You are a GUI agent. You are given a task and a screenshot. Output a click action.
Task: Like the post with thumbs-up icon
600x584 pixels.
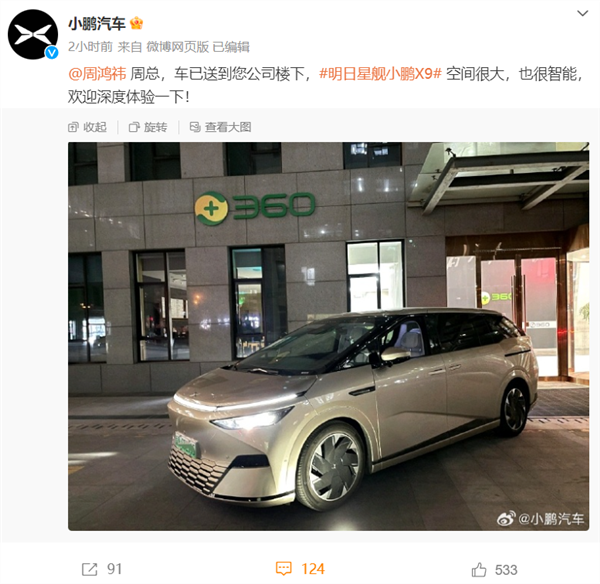[479, 569]
